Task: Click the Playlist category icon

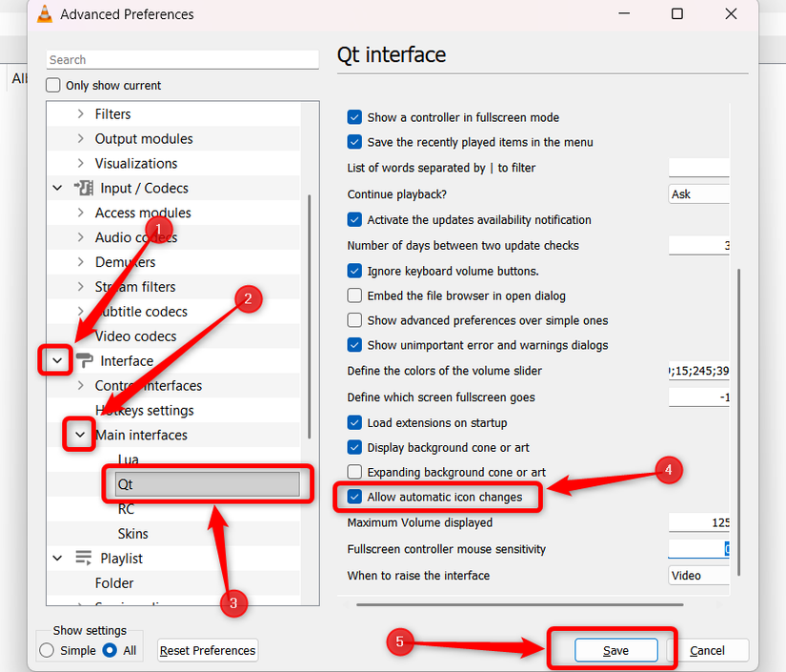Action: [x=84, y=559]
